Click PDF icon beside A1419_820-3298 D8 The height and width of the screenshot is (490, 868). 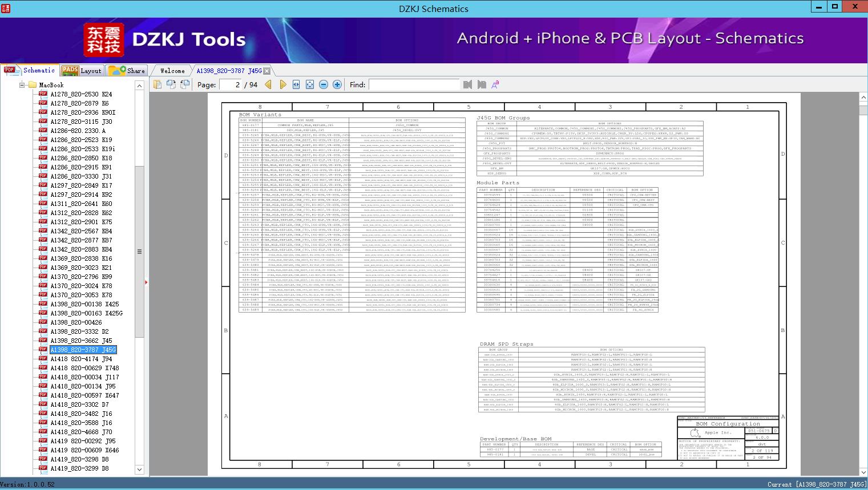click(43, 459)
